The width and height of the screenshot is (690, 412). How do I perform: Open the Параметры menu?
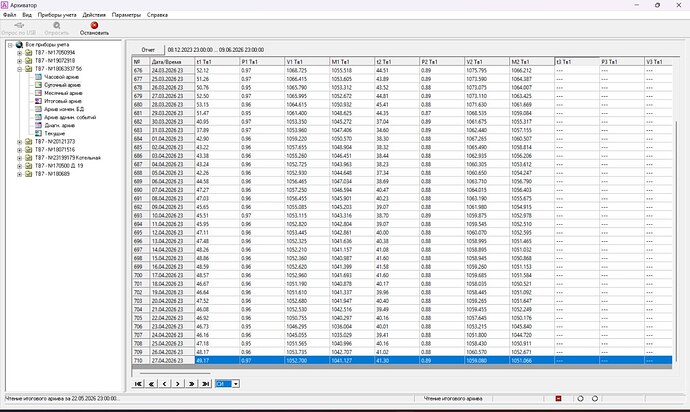[126, 15]
